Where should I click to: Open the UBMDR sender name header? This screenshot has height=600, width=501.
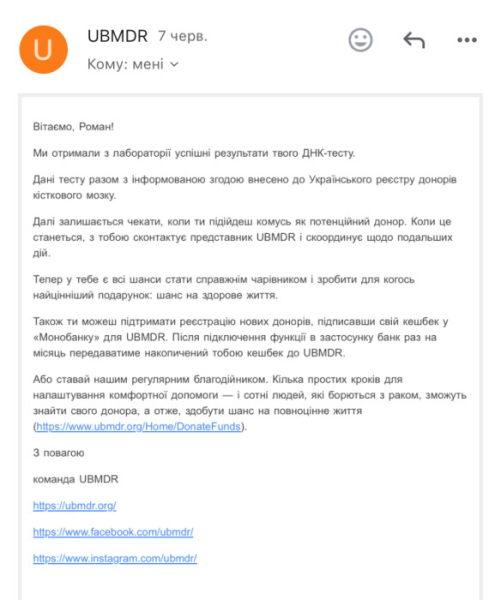(x=117, y=36)
